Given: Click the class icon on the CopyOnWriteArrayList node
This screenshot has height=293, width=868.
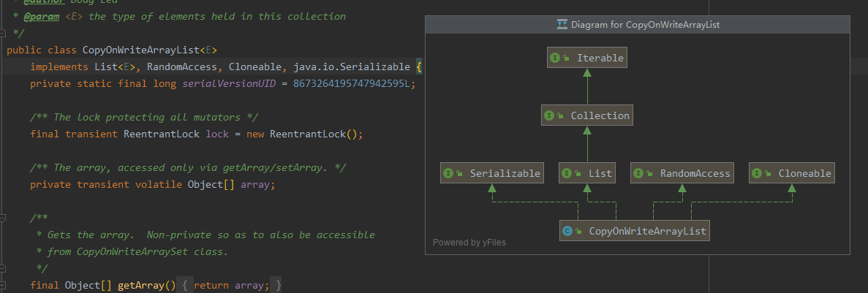Looking at the screenshot, I should 567,231.
